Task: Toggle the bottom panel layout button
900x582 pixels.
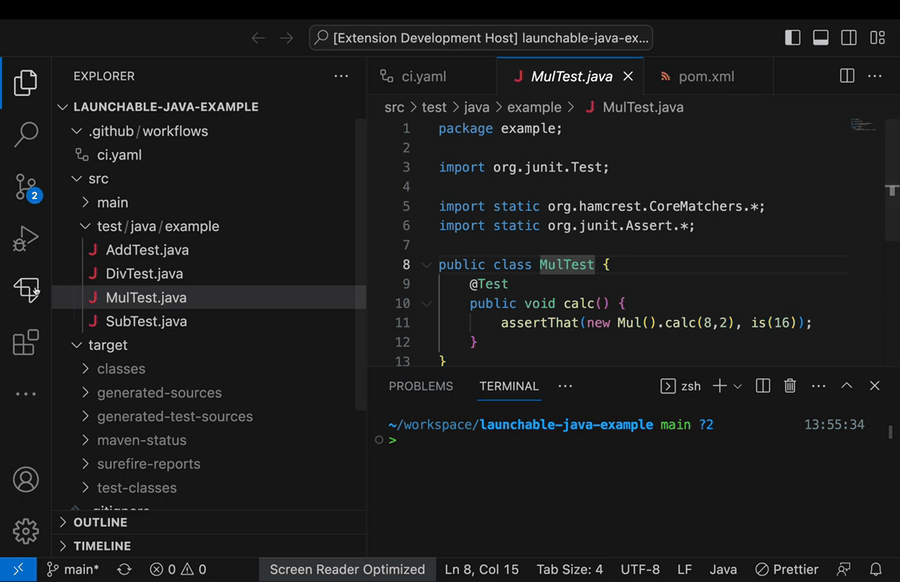Action: pos(821,38)
